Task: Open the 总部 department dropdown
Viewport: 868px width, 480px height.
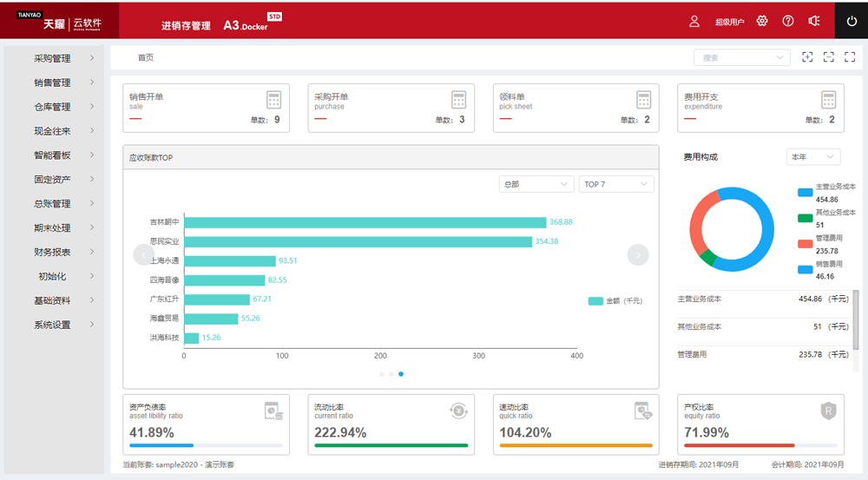Action: pos(536,184)
